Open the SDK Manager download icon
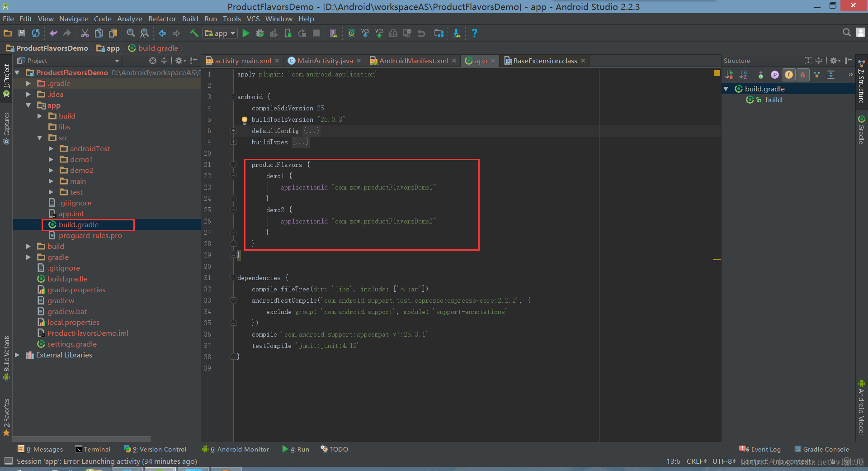This screenshot has height=471, width=868. [x=457, y=33]
